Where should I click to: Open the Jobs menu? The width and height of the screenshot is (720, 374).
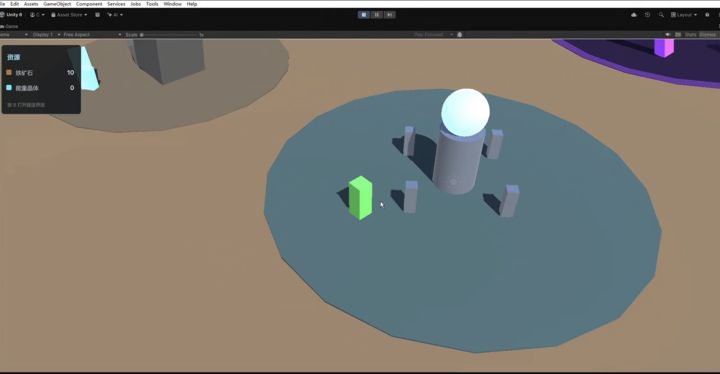[135, 4]
